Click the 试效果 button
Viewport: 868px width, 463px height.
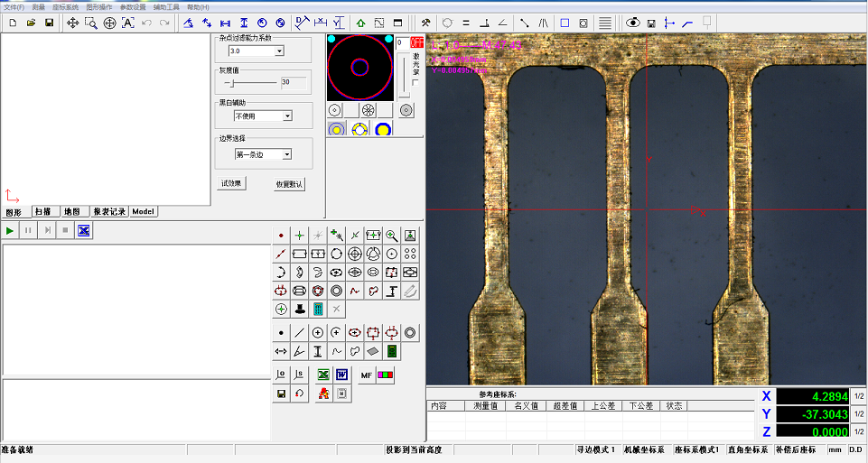[232, 183]
